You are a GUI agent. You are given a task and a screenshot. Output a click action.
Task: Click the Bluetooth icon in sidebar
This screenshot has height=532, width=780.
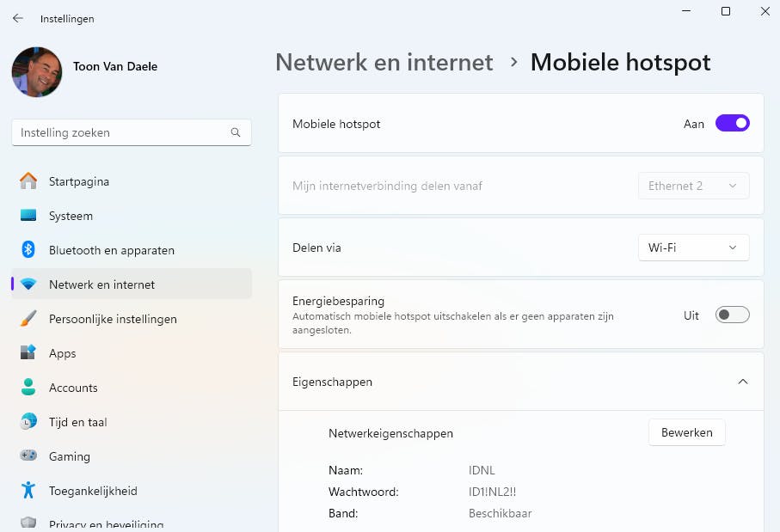(28, 250)
